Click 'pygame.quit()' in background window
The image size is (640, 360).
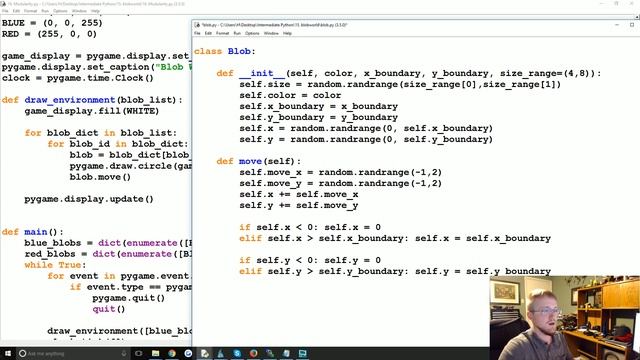coord(128,298)
